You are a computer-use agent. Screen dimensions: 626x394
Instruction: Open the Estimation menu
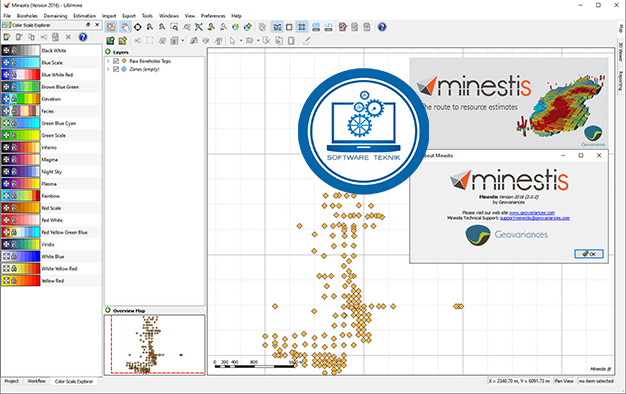85,16
